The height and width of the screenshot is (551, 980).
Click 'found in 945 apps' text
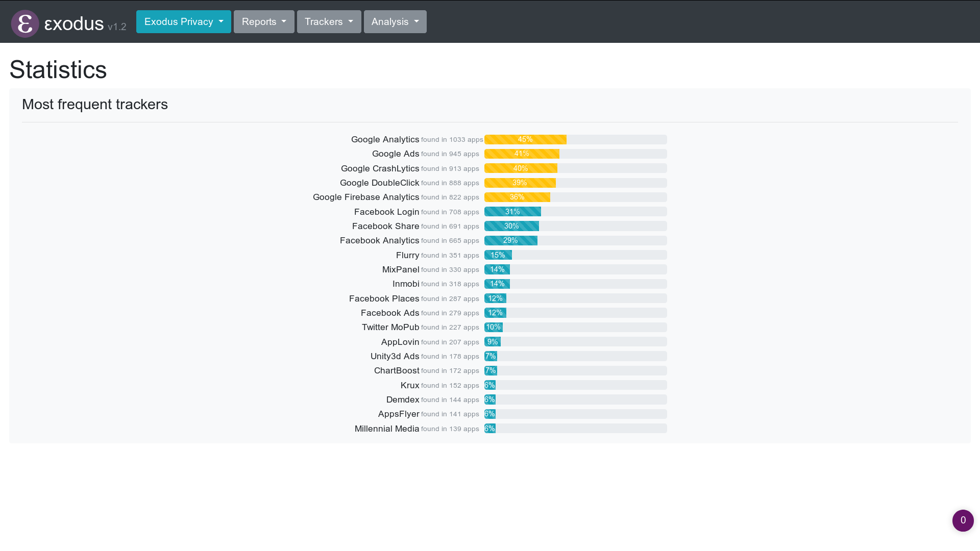click(450, 154)
